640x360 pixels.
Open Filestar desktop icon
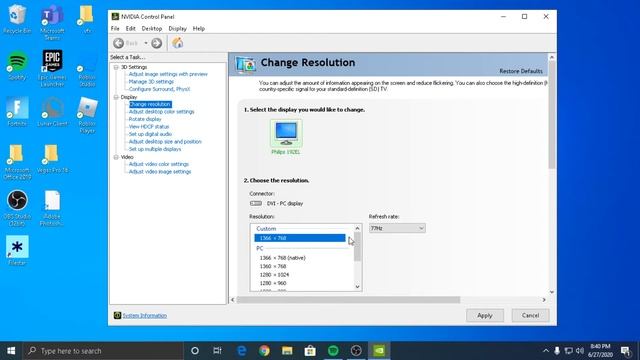[17, 251]
